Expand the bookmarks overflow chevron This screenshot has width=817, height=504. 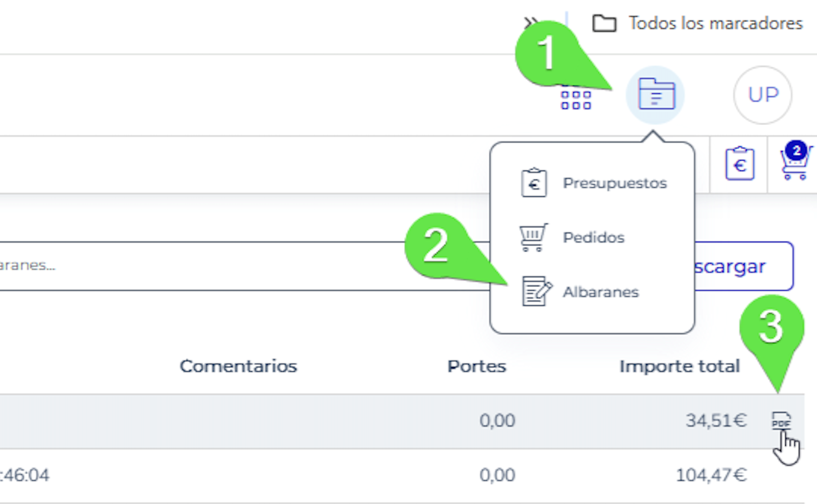click(530, 22)
